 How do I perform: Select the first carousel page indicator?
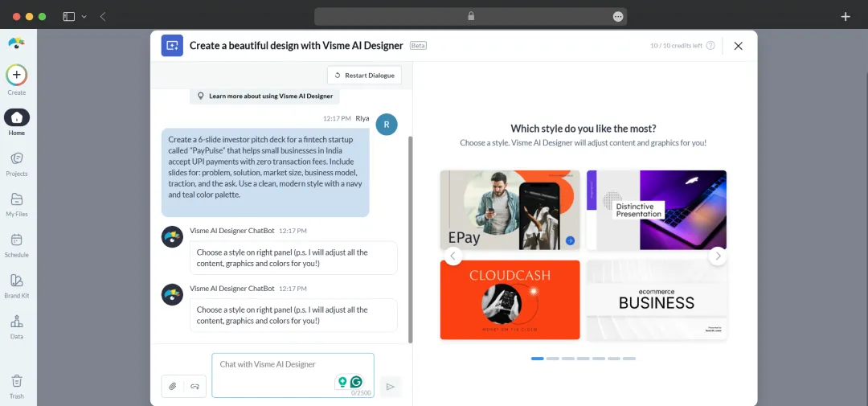[x=538, y=359]
